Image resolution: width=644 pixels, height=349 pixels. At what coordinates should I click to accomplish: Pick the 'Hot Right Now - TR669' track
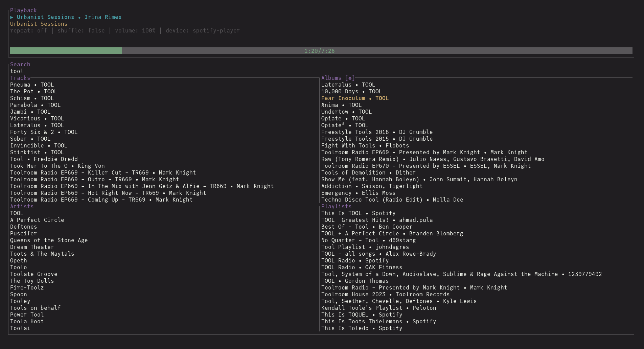[108, 193]
